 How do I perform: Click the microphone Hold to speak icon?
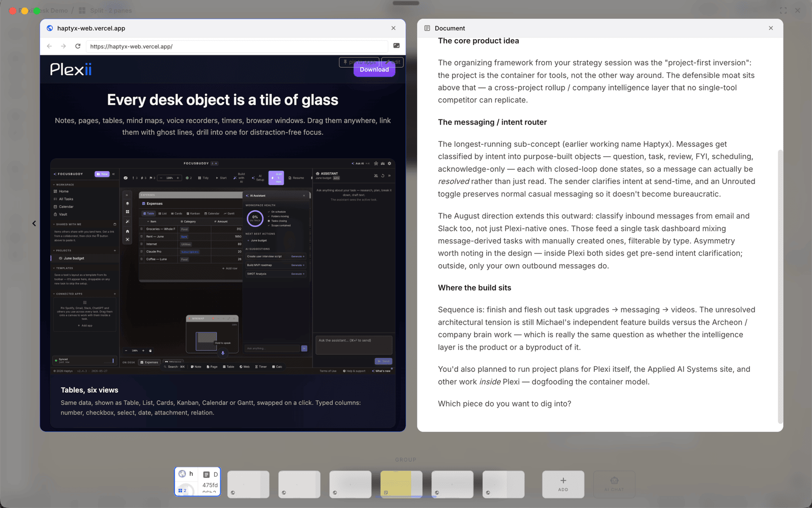(x=222, y=353)
